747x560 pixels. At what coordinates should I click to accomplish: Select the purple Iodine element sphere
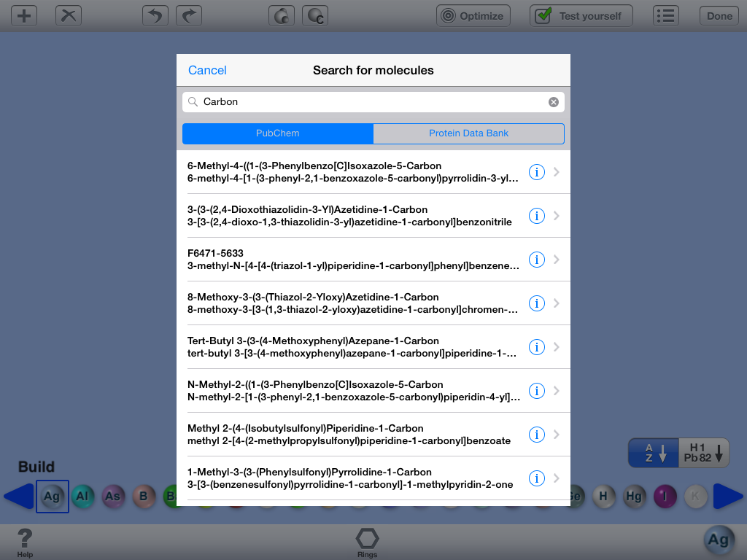(665, 497)
